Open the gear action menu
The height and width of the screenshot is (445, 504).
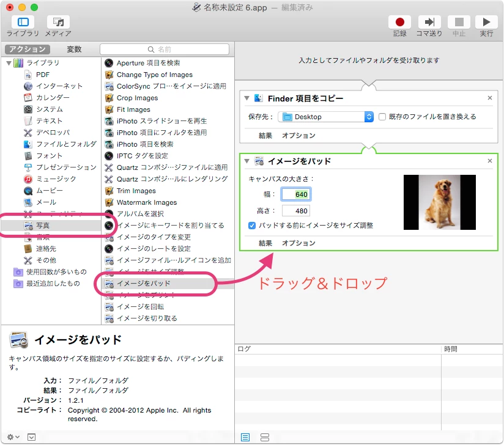click(13, 437)
